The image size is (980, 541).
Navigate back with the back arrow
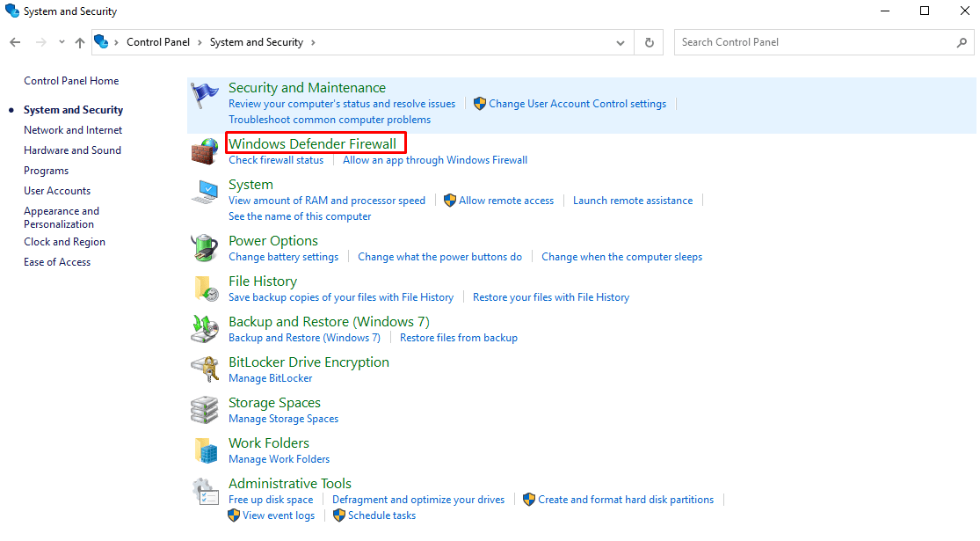pyautogui.click(x=15, y=41)
